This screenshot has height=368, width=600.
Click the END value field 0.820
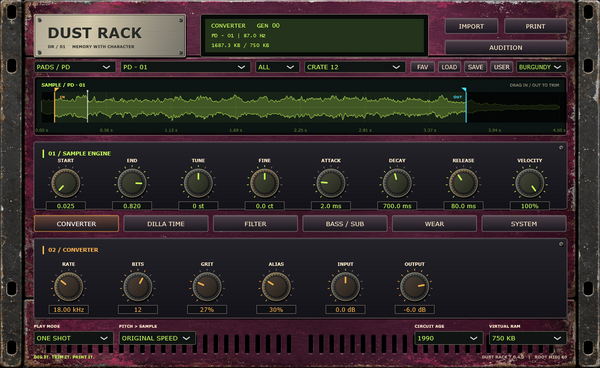(132, 206)
